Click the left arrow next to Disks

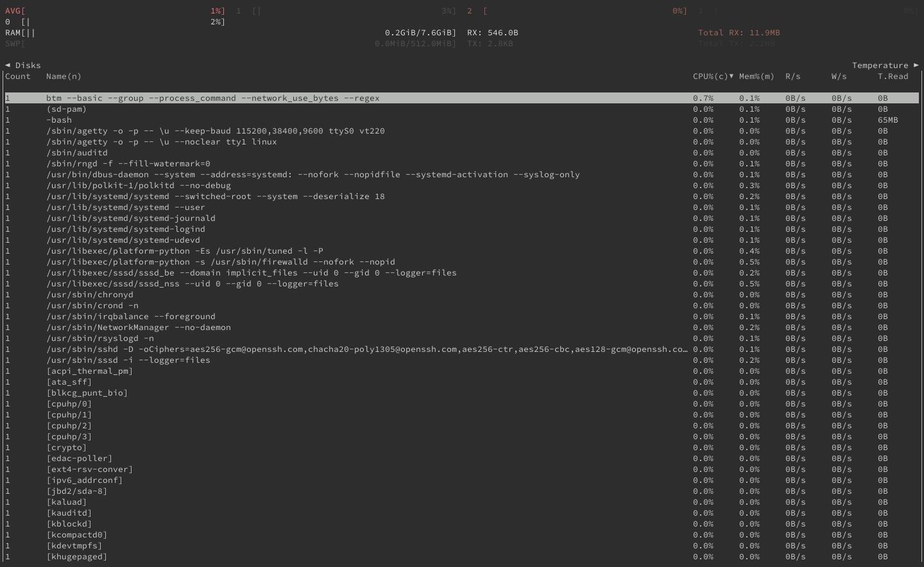click(7, 65)
